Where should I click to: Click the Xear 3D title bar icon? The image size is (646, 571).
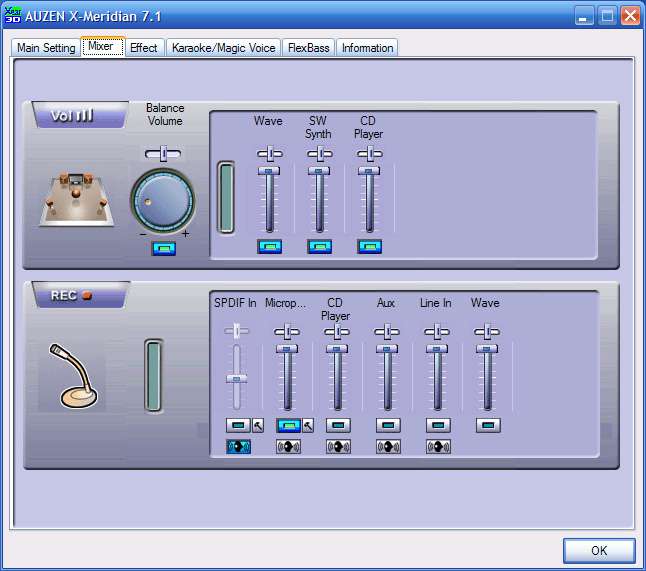(x=13, y=15)
